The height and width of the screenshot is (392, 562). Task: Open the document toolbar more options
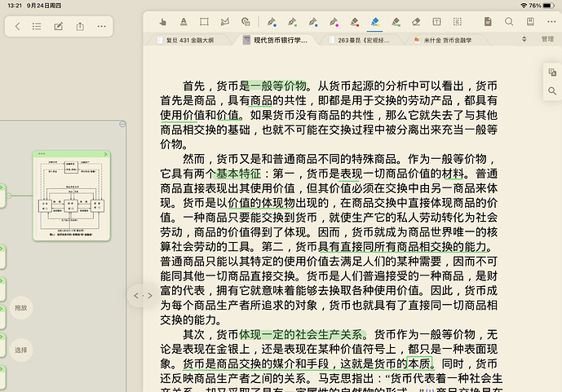point(551,22)
